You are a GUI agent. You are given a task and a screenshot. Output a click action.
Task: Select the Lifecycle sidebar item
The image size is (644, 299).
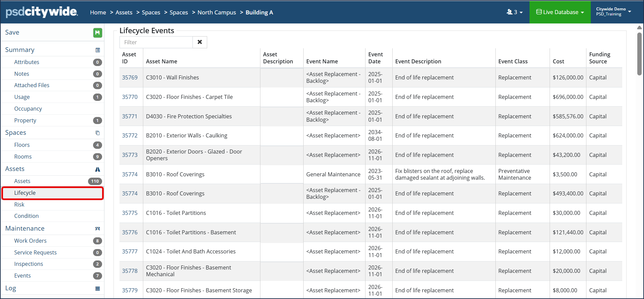pyautogui.click(x=53, y=193)
